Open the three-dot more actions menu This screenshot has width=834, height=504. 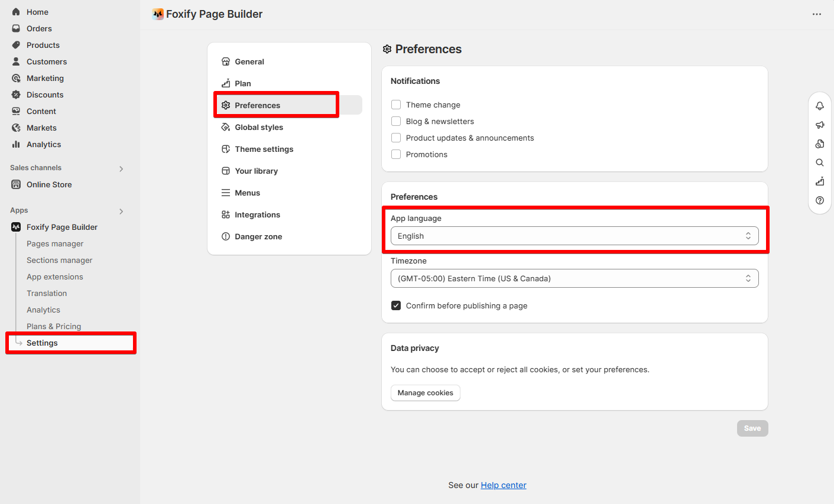[x=817, y=14]
